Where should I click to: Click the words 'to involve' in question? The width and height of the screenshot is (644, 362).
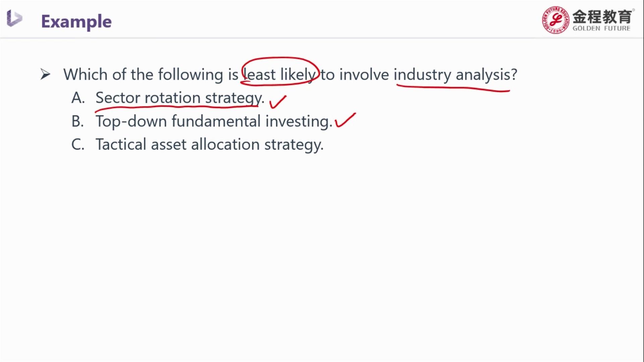coord(355,74)
